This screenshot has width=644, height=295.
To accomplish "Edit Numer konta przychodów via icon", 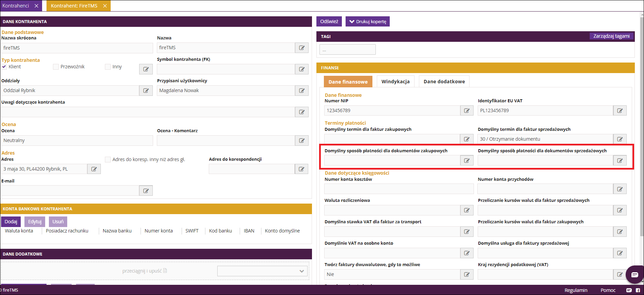I will pos(620,189).
